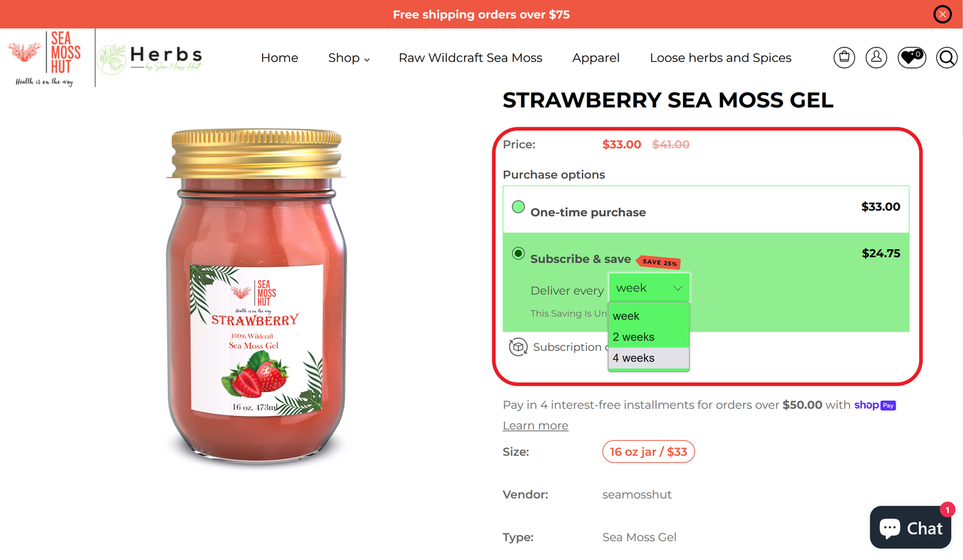Screen dimensions: 963x560
Task: Go to Raw Wildcraft Sea Moss page
Action: coord(471,58)
